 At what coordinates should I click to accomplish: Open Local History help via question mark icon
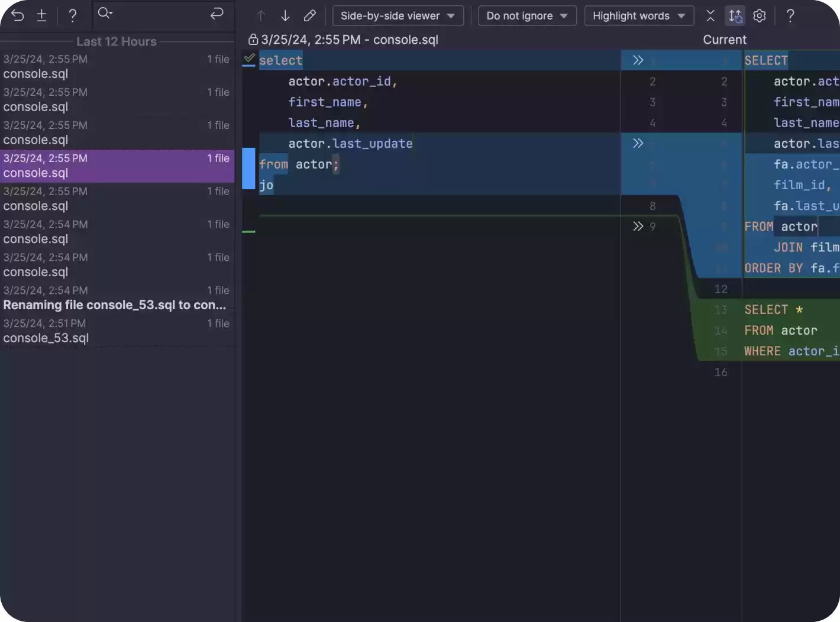tap(73, 15)
